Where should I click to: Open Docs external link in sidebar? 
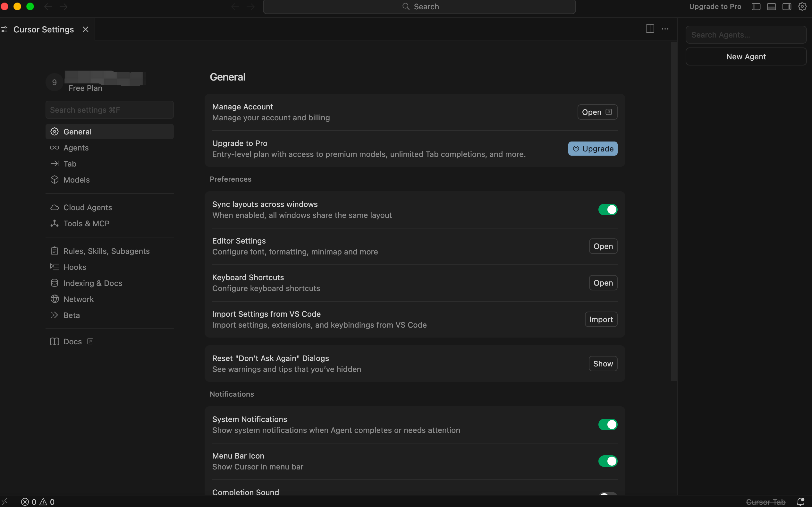[72, 341]
